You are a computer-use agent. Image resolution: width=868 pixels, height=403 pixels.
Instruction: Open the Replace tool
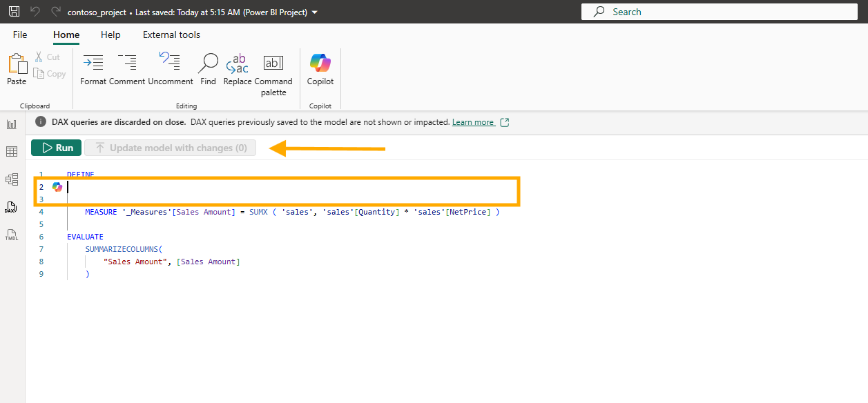tap(238, 70)
